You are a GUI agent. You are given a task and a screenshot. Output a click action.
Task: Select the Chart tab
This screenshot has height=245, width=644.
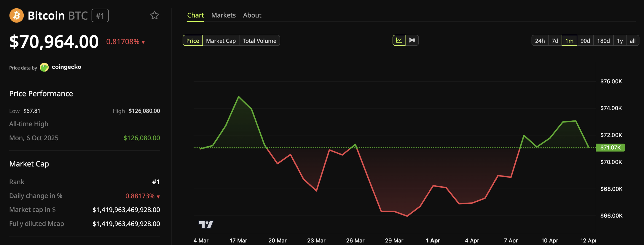click(195, 15)
